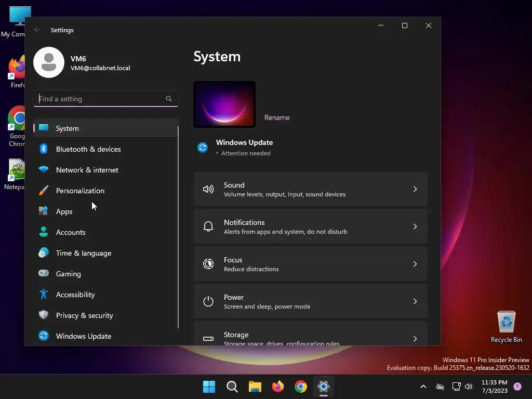532x399 pixels.
Task: Click the Accessibility figure icon
Action: point(44,294)
